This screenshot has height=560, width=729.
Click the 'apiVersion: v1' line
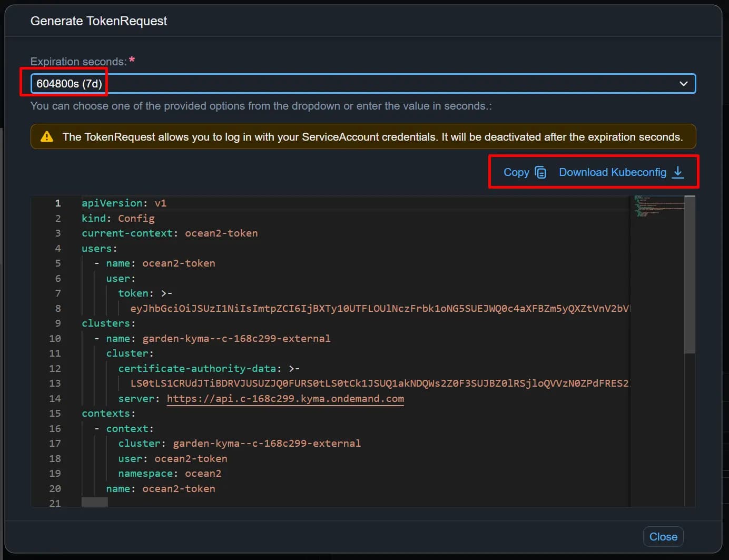[124, 203]
